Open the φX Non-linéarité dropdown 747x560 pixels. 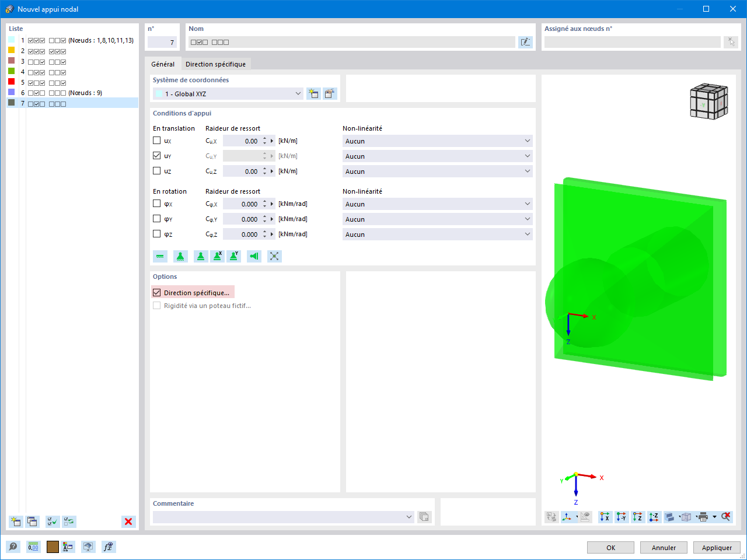tap(438, 204)
